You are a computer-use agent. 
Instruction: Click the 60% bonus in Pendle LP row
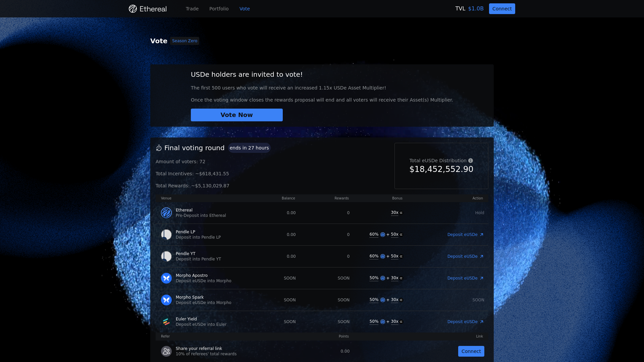point(374,235)
